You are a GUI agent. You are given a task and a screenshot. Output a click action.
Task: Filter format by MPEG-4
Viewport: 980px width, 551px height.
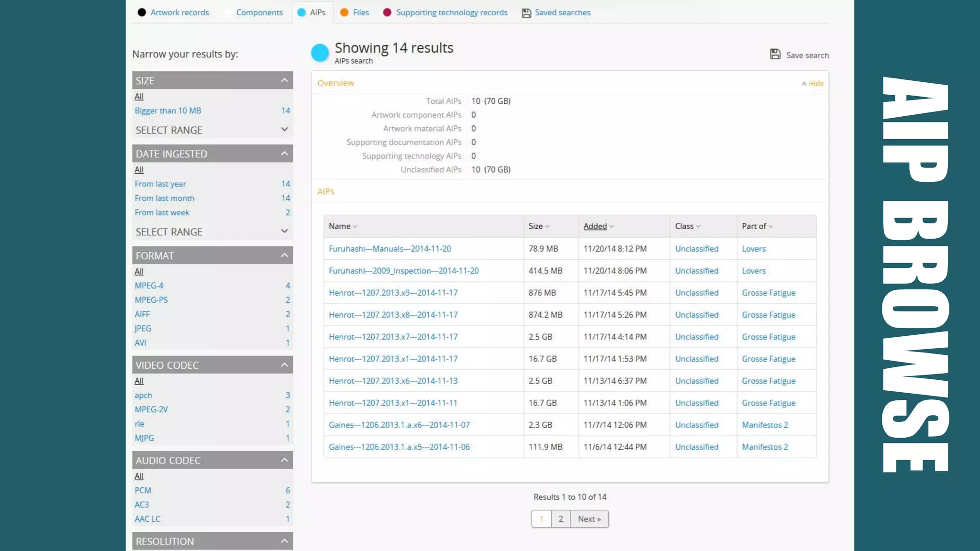point(149,286)
